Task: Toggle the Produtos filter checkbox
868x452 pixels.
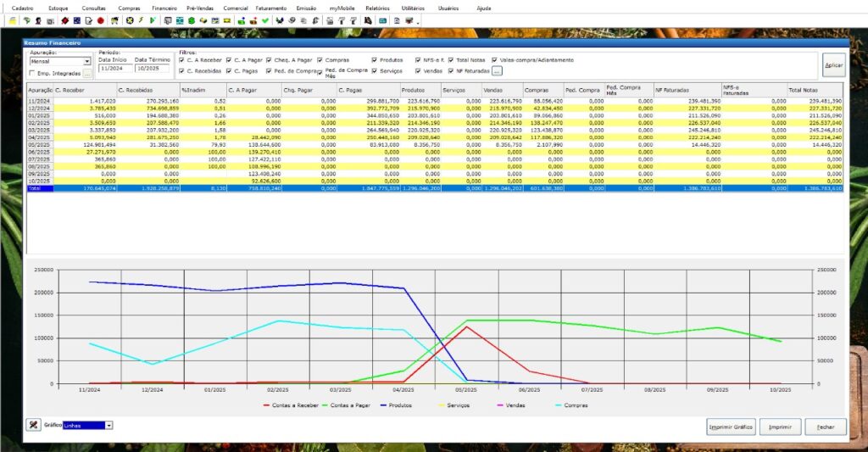Action: pyautogui.click(x=375, y=60)
